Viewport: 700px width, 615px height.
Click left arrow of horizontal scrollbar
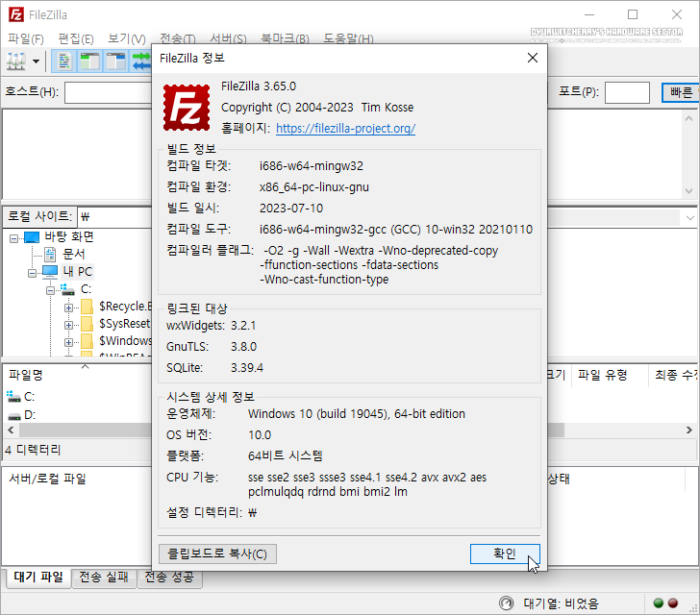12,430
